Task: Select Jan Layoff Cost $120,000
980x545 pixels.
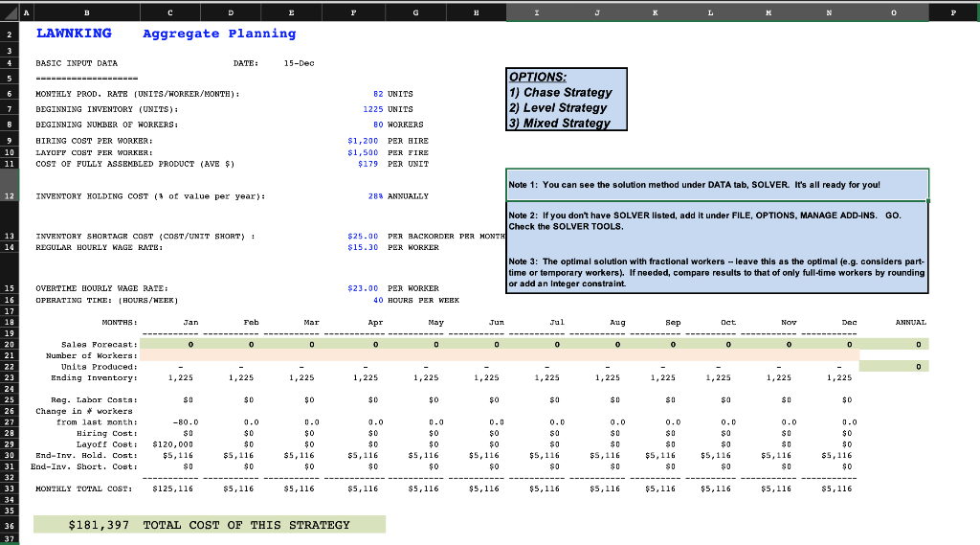Action: coord(173,444)
